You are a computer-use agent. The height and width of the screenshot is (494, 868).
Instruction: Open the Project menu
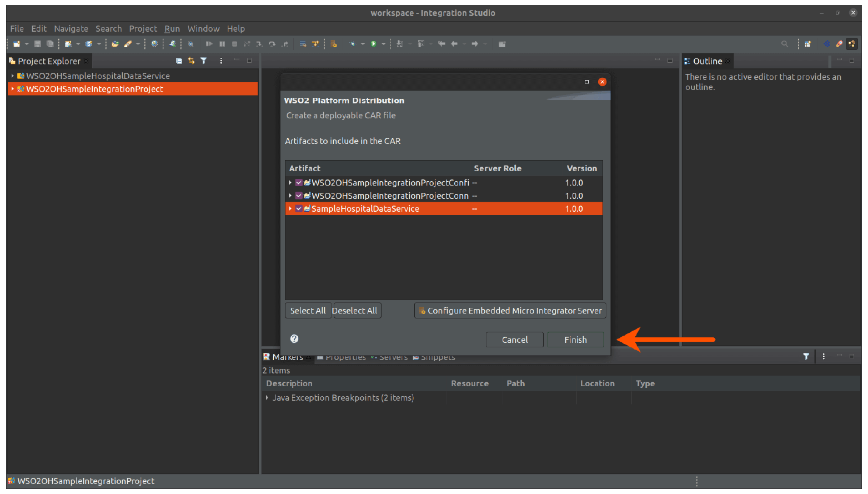(143, 28)
